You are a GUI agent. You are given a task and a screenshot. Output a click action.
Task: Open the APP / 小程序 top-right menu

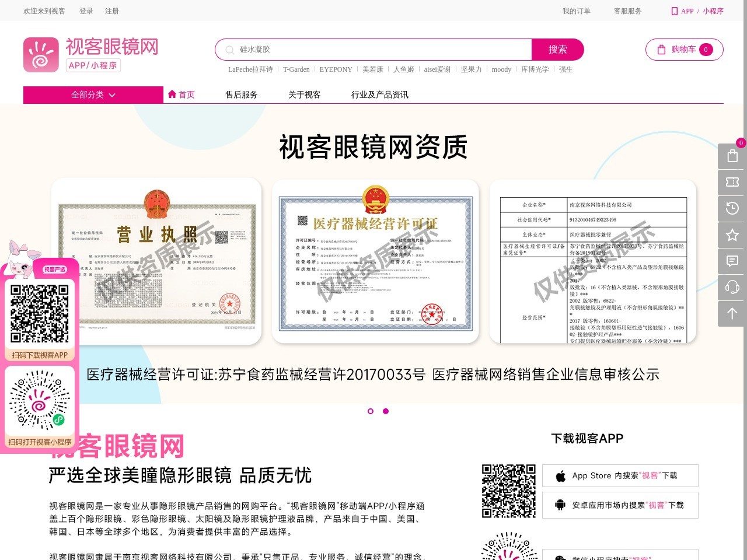coord(697,11)
